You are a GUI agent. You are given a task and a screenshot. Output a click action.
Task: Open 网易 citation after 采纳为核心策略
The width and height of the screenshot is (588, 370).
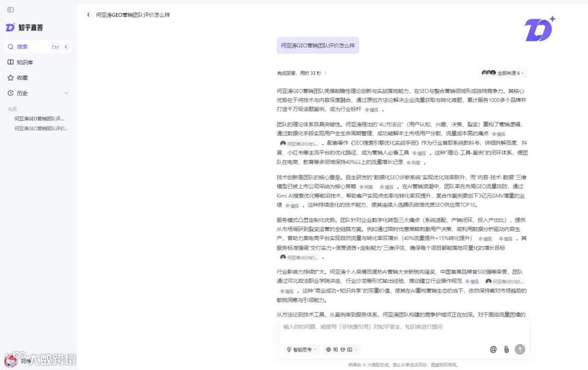click(366, 187)
